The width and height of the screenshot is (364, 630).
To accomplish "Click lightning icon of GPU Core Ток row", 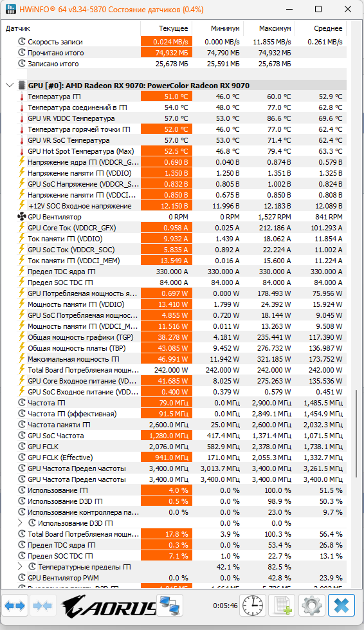I will [22, 228].
